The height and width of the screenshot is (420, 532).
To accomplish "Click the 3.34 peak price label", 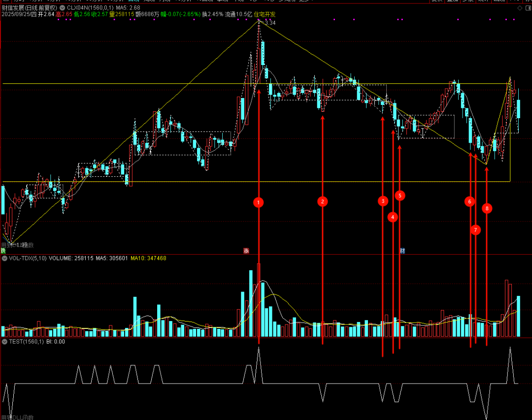I will click(270, 23).
